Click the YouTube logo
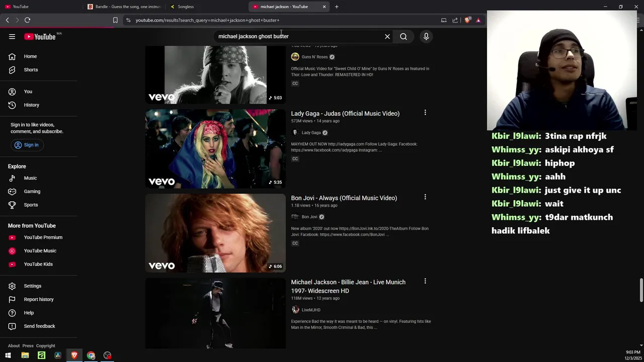Screen dimensions: 644x362 [x=40, y=37]
